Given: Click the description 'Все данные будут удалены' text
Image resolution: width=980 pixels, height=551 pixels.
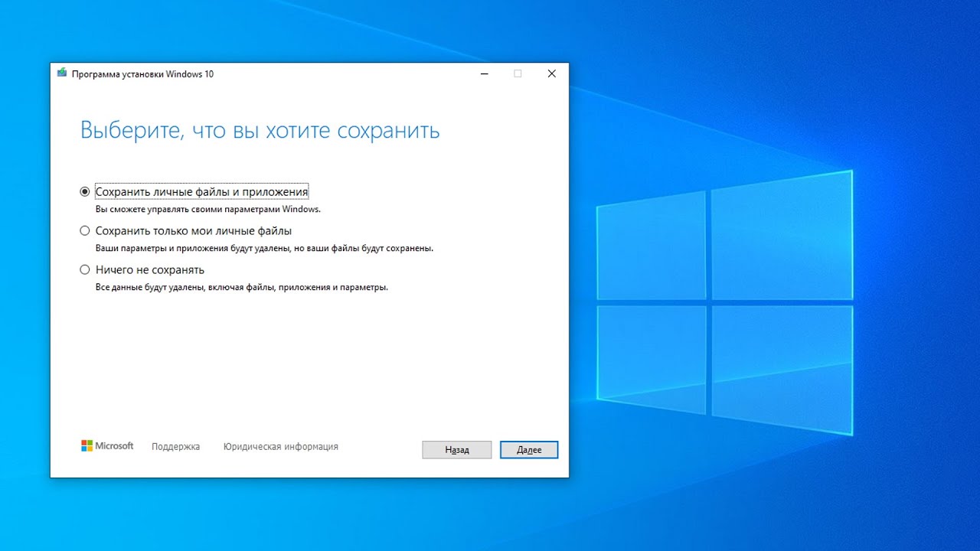Looking at the screenshot, I should click(241, 288).
